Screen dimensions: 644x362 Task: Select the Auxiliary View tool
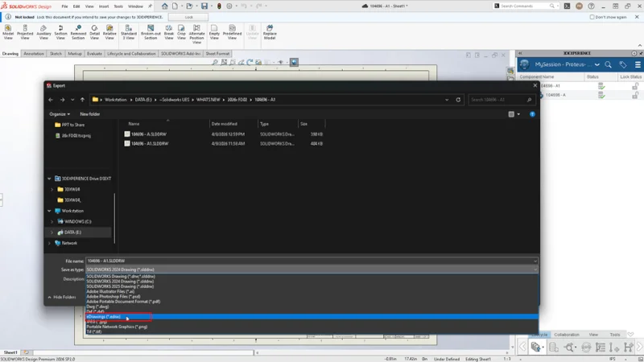click(43, 32)
